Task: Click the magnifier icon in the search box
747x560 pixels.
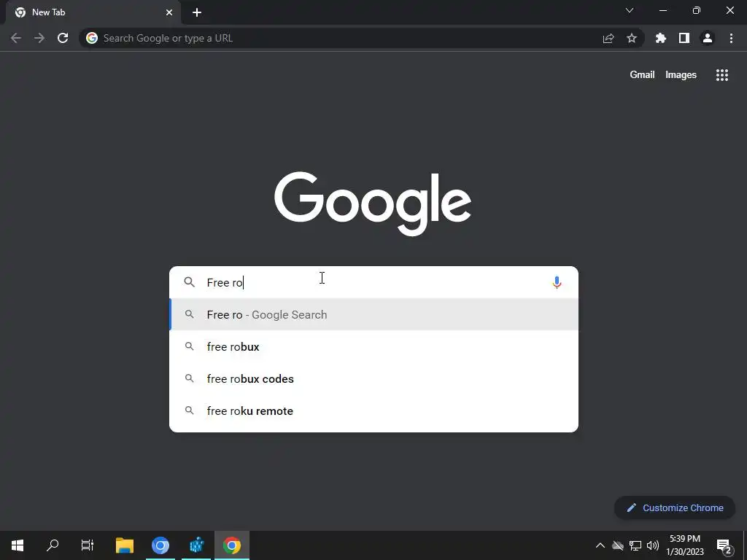Action: pos(189,282)
